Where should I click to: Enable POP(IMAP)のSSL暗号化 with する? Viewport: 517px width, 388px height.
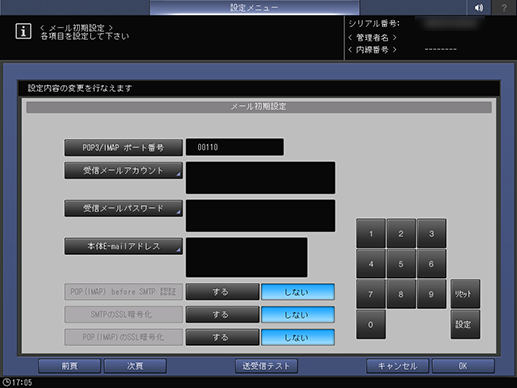pos(222,337)
